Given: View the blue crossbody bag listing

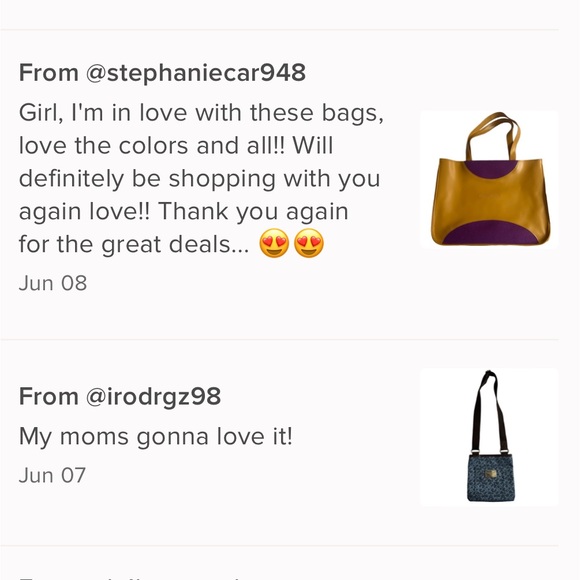Looking at the screenshot, I should pos(489,437).
